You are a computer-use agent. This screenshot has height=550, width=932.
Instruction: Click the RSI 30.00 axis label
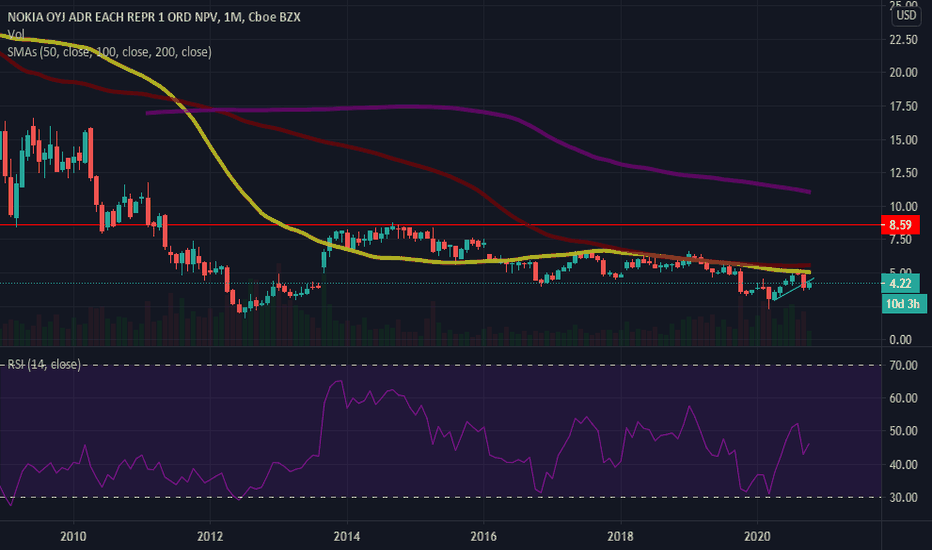coord(903,497)
